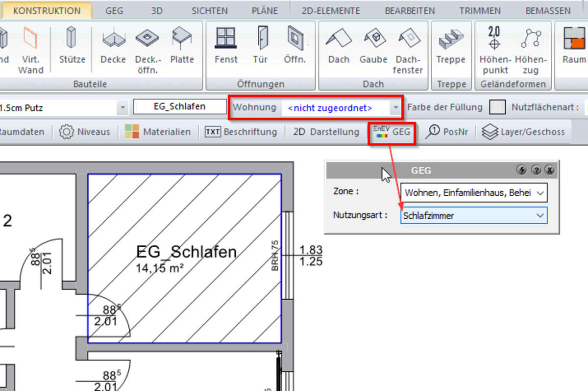Expand the 1.5cm Putz material dropdown

coord(122,107)
